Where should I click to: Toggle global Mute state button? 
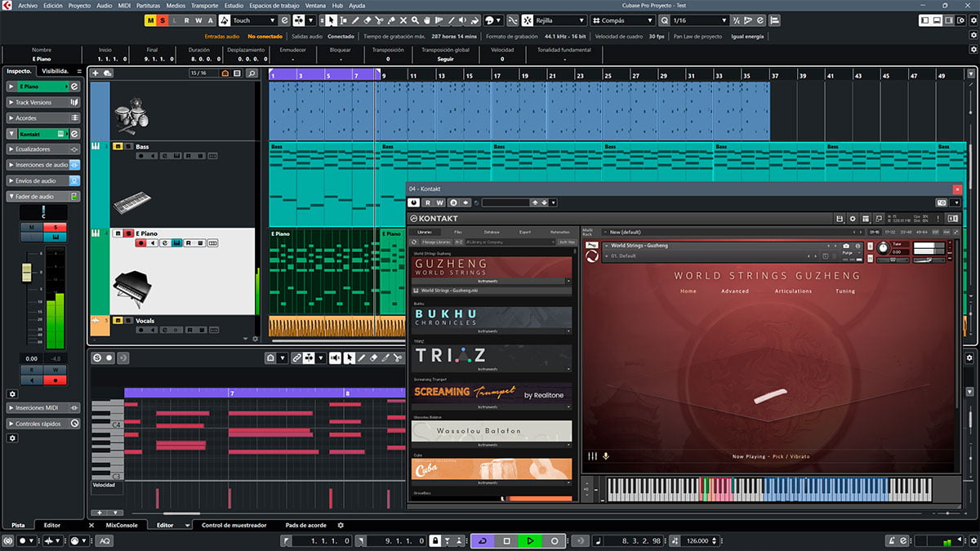pyautogui.click(x=151, y=20)
